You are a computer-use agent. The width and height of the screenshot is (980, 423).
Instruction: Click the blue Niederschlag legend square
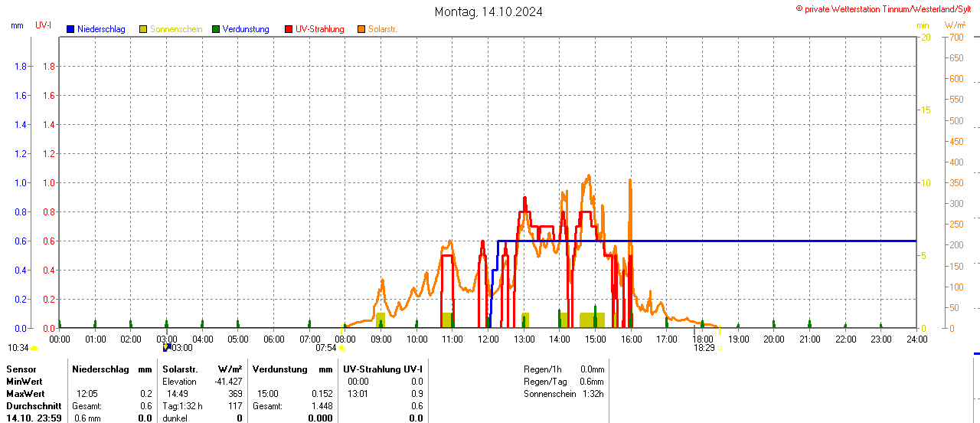tap(70, 29)
